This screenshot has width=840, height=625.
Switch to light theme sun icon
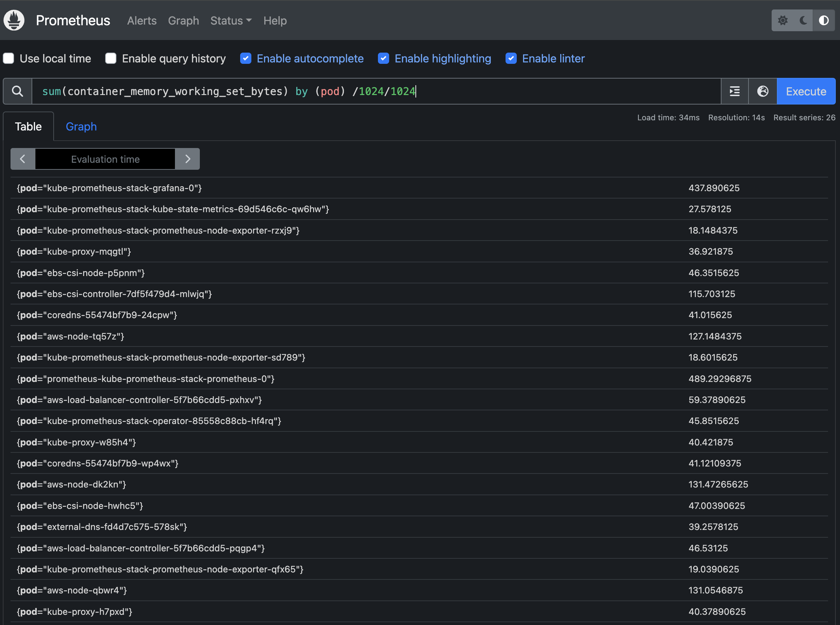click(x=783, y=20)
